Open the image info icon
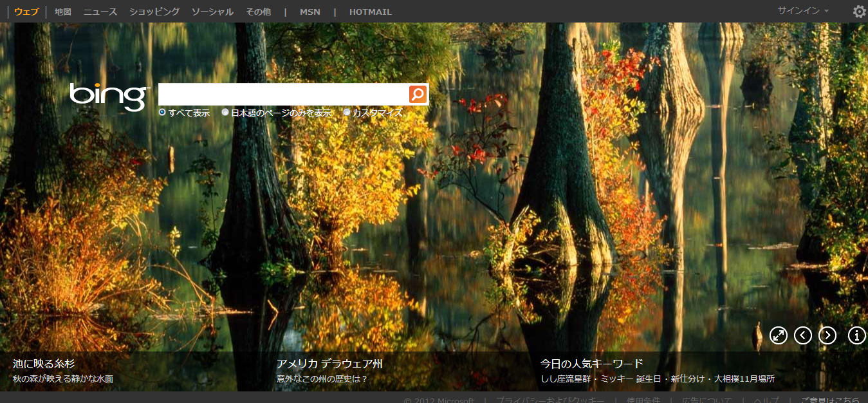The width and height of the screenshot is (868, 403). pos(857,335)
